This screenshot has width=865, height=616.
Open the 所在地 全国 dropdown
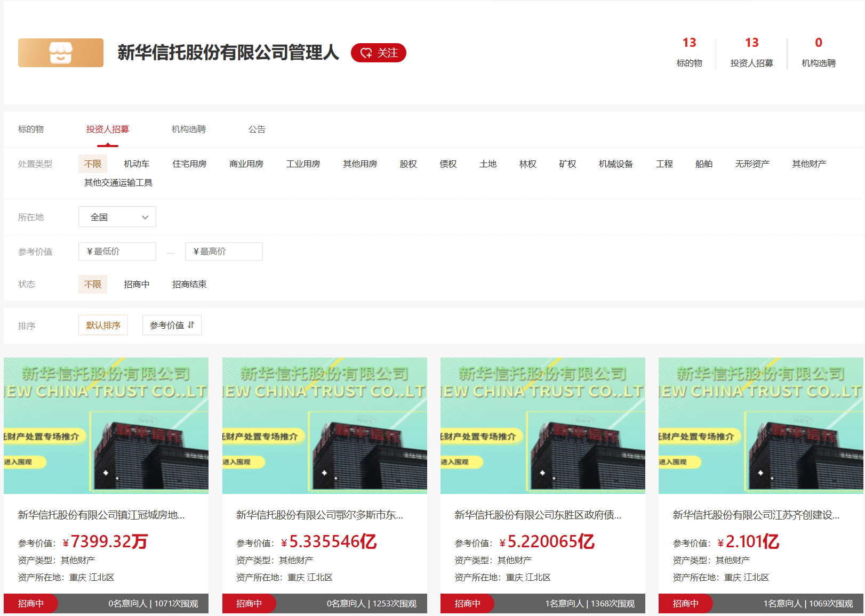coord(117,217)
